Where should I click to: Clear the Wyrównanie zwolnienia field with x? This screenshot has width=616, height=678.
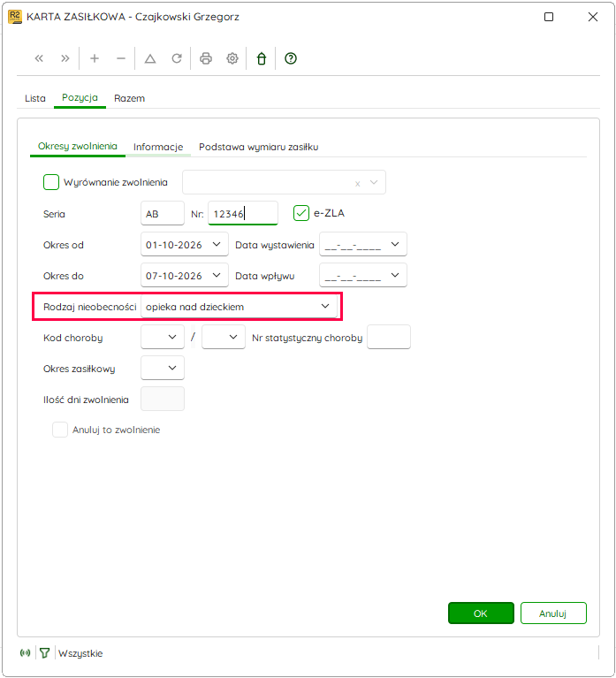pyautogui.click(x=358, y=183)
